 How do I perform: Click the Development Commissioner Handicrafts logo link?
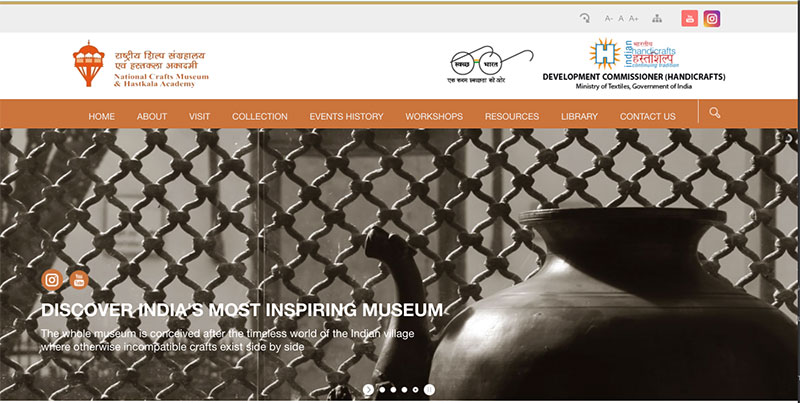(634, 64)
